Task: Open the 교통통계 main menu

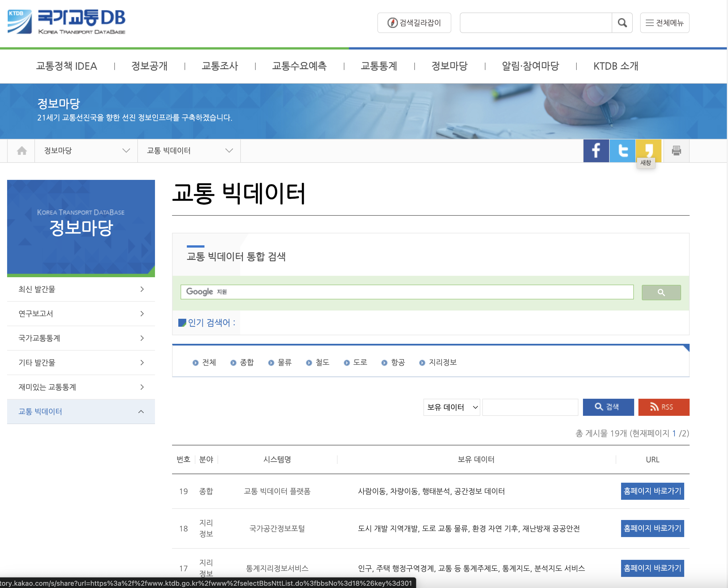Action: click(x=379, y=66)
